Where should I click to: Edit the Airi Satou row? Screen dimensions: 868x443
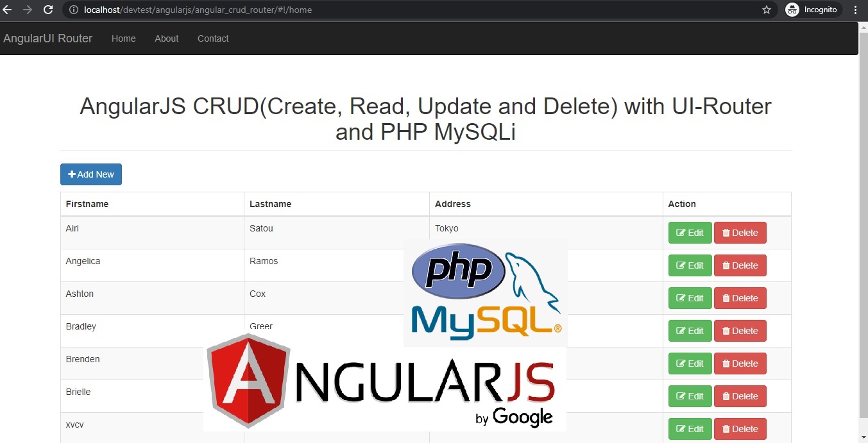click(690, 233)
